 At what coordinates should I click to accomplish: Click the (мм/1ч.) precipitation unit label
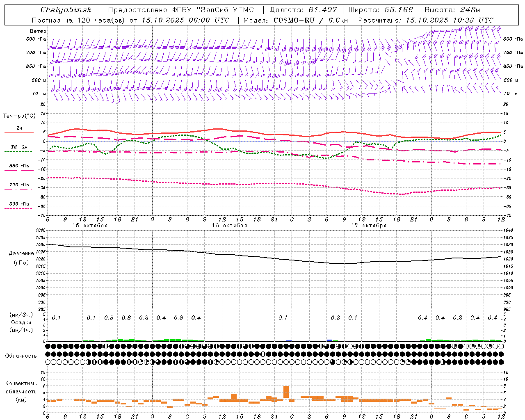point(21,330)
